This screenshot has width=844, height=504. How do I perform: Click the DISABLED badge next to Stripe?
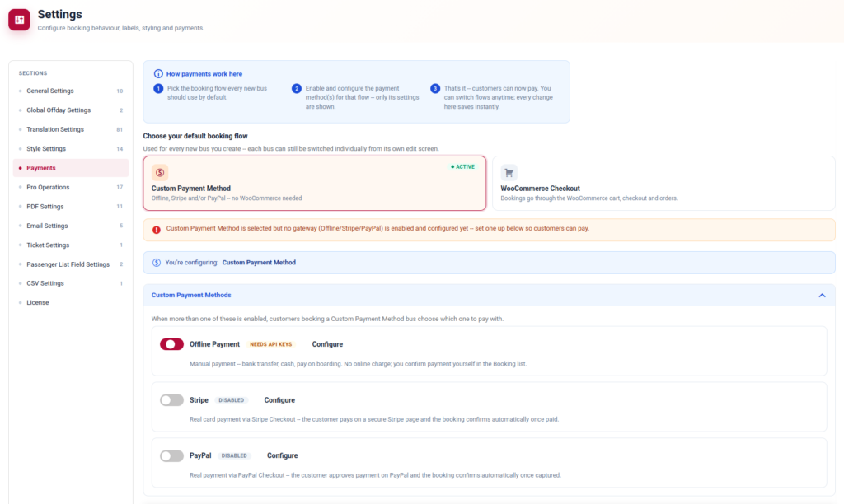point(231,400)
